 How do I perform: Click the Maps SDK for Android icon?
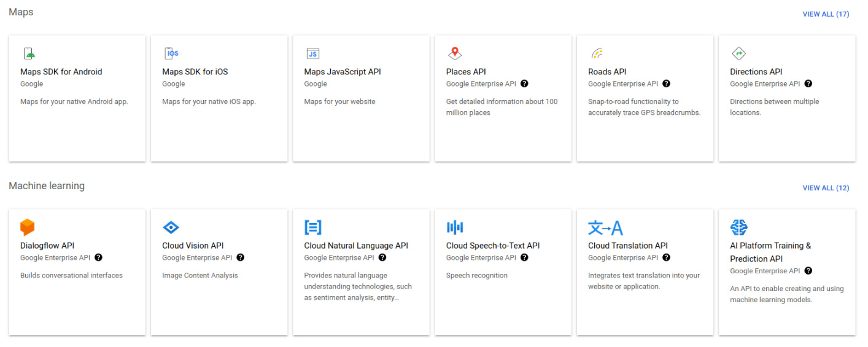[x=28, y=53]
